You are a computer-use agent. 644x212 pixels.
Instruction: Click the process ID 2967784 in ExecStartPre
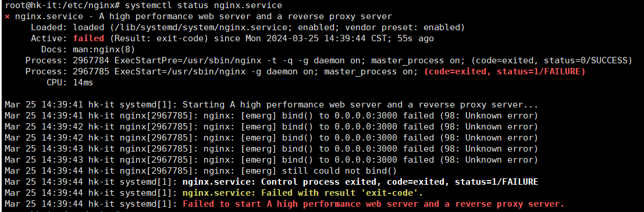[x=91, y=60]
